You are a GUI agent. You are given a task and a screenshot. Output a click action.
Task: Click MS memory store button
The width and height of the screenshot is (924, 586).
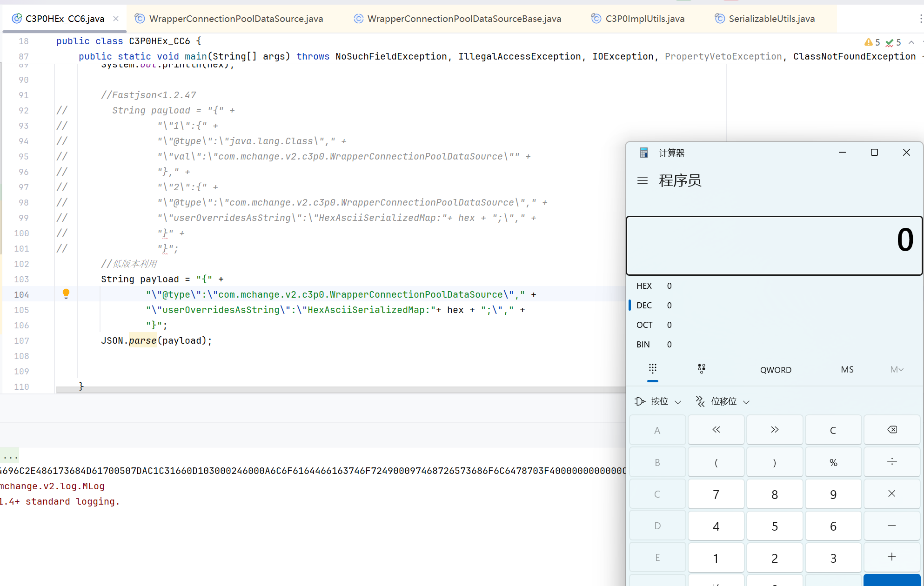point(847,369)
